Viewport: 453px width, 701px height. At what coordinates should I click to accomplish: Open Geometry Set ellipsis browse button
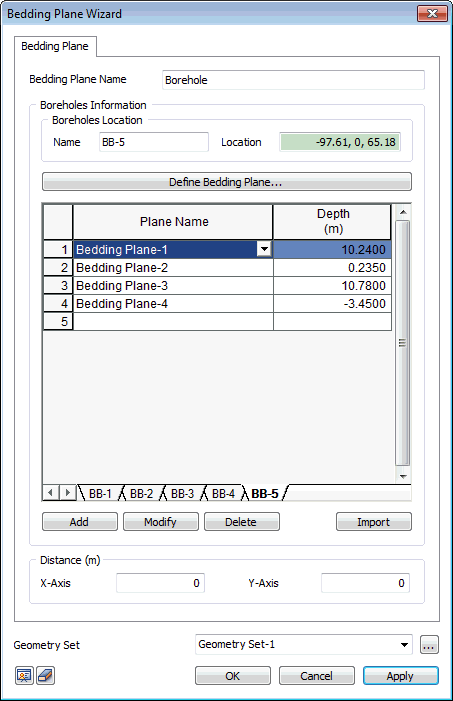point(429,645)
